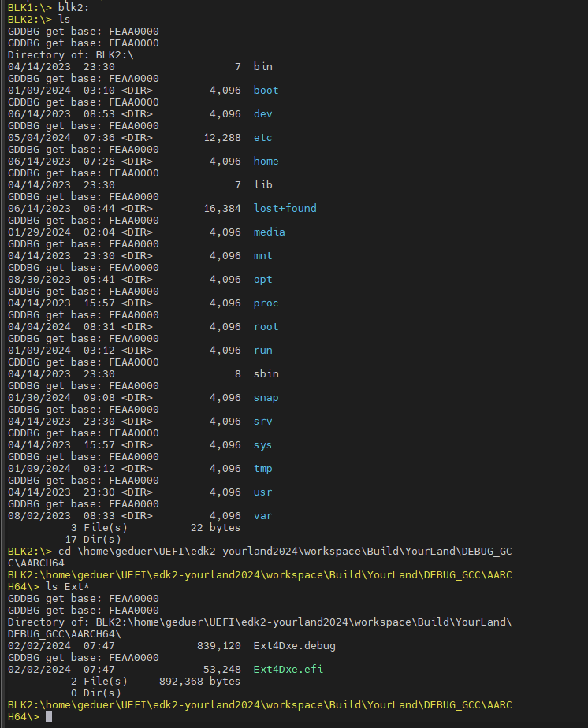Click the Ext4Dxe.debug file name
Image resolution: width=588 pixels, height=728 pixels.
tap(295, 646)
